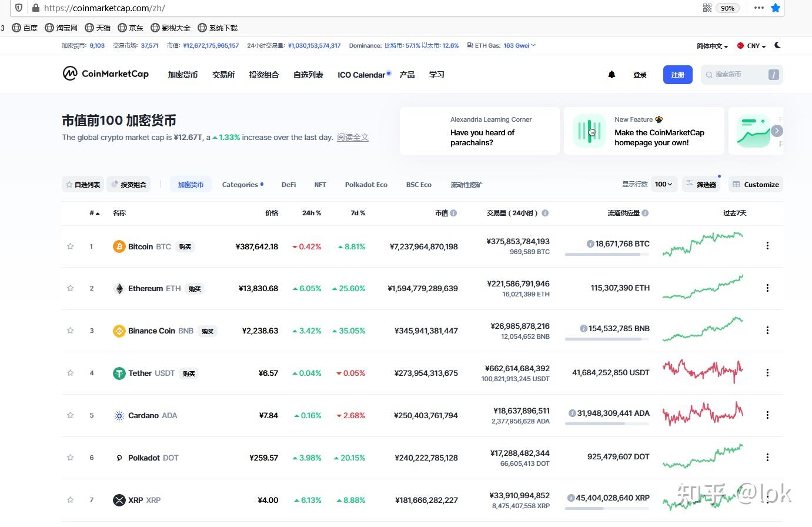Click the QR code icon in address bar
This screenshot has width=812, height=527.
(707, 8)
